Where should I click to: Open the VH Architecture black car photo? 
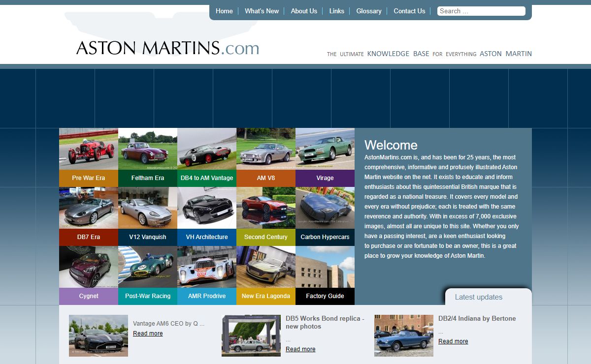(207, 208)
